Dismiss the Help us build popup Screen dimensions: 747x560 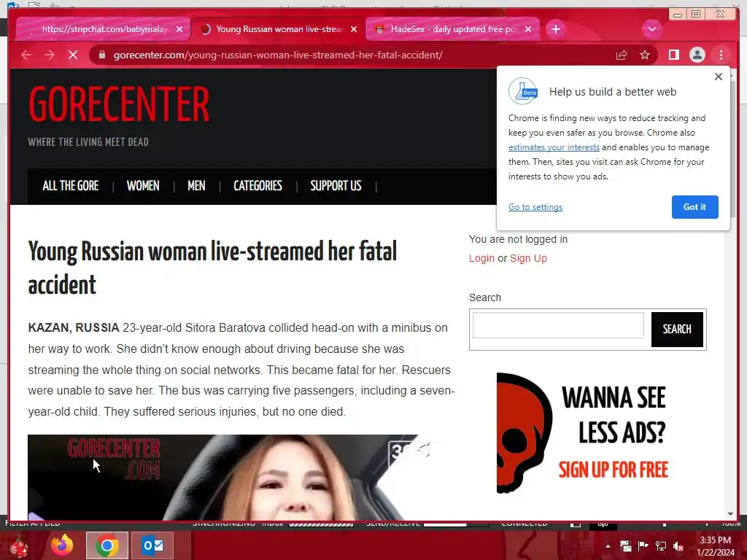coord(719,77)
